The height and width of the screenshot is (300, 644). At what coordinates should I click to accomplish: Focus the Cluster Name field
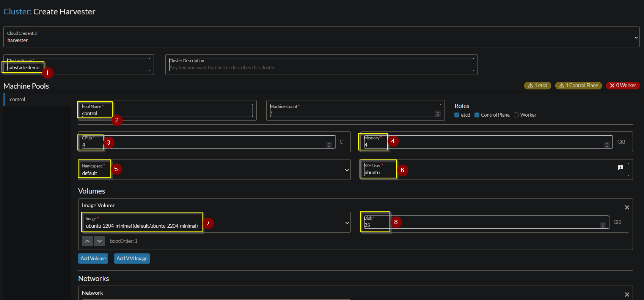pyautogui.click(x=79, y=64)
